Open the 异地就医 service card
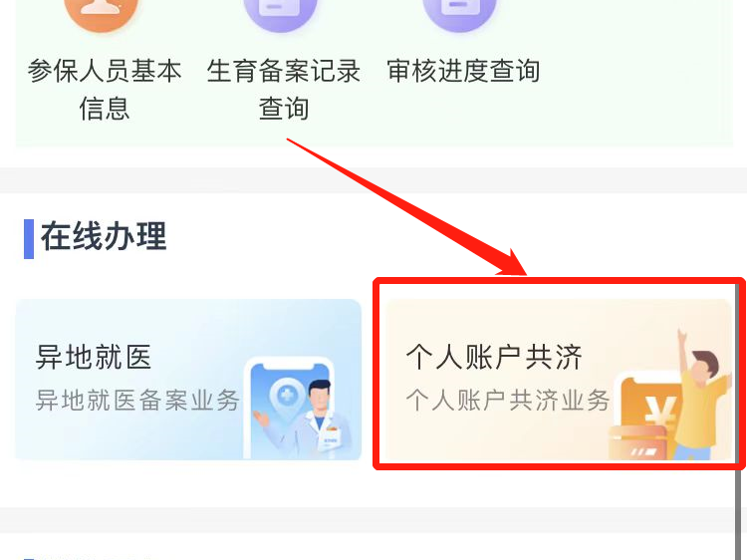The image size is (747, 560). (188, 380)
